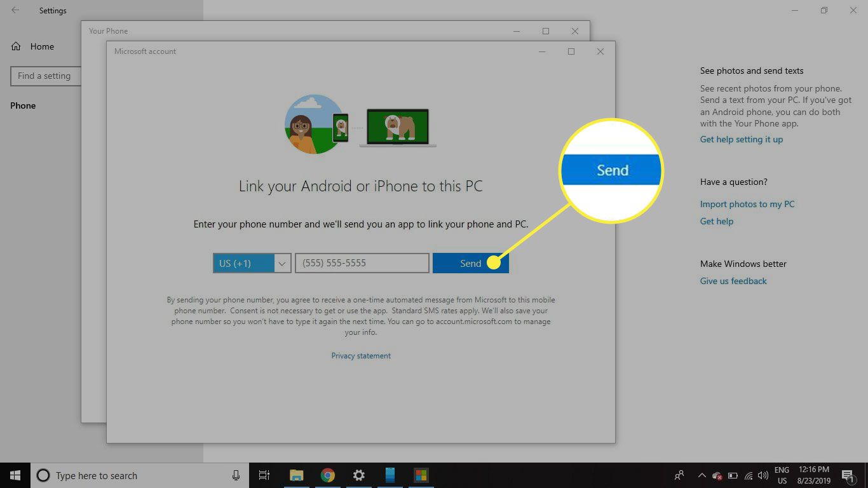
Task: Open File Explorer from taskbar
Action: [297, 475]
